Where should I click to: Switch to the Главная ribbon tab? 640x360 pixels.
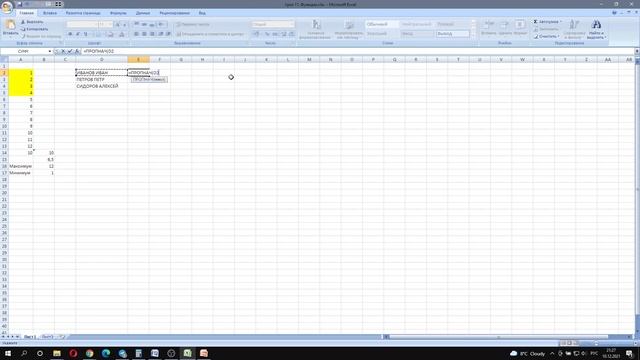[x=27, y=13]
